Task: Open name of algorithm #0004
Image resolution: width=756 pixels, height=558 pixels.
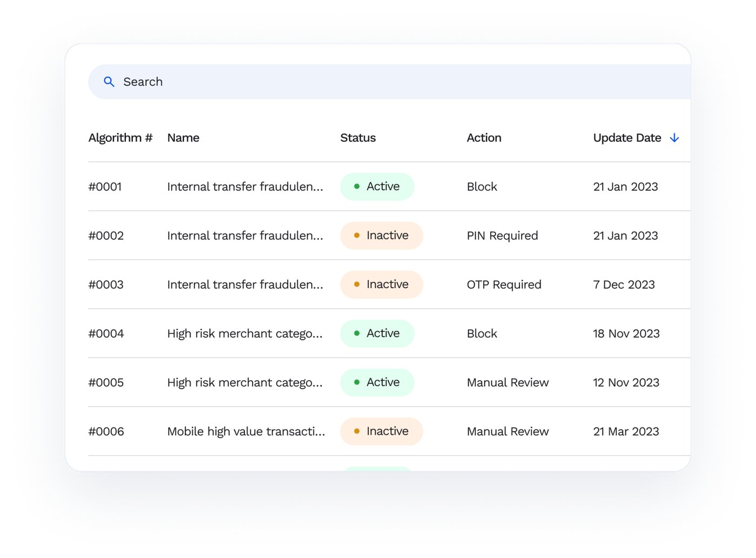Action: [x=245, y=334]
